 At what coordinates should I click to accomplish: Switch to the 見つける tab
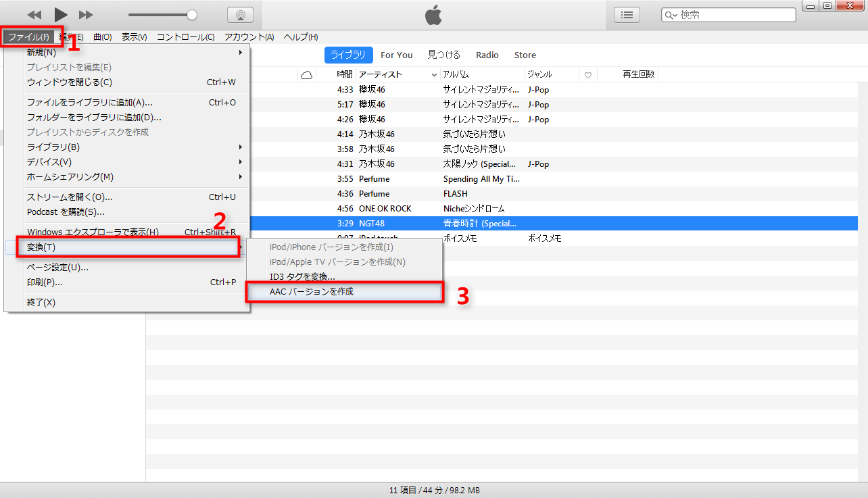tap(444, 55)
